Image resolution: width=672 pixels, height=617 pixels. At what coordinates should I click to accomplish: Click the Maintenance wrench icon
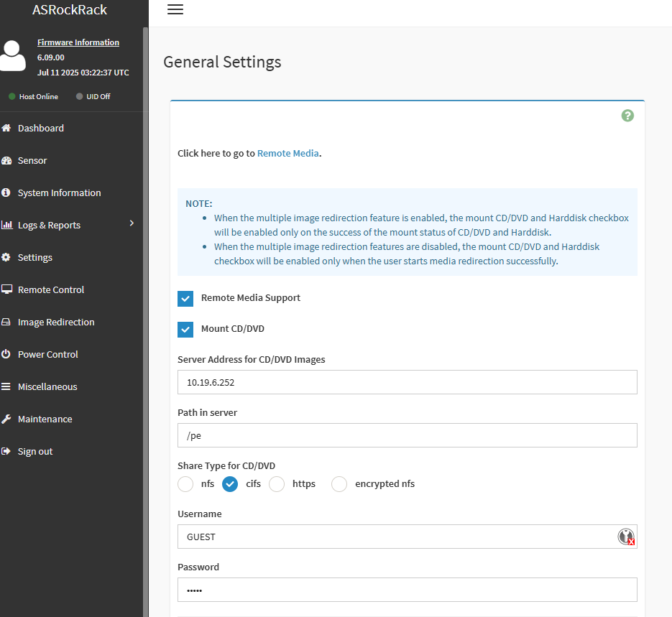click(6, 419)
